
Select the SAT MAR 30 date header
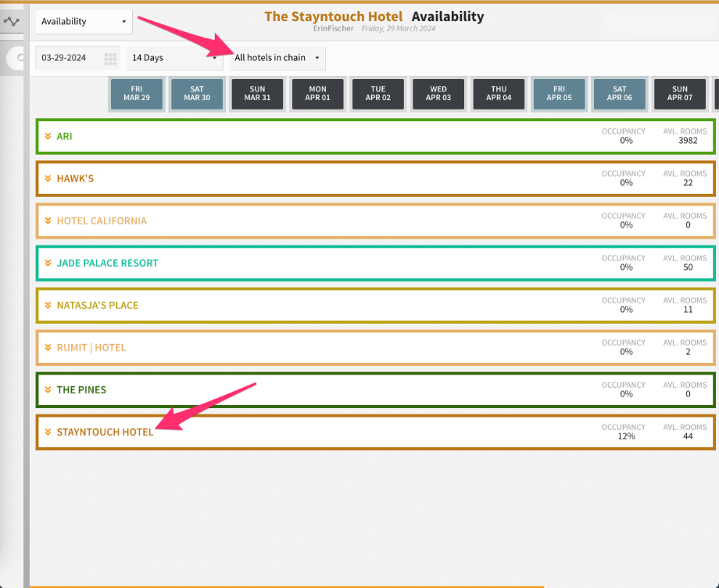tap(197, 94)
